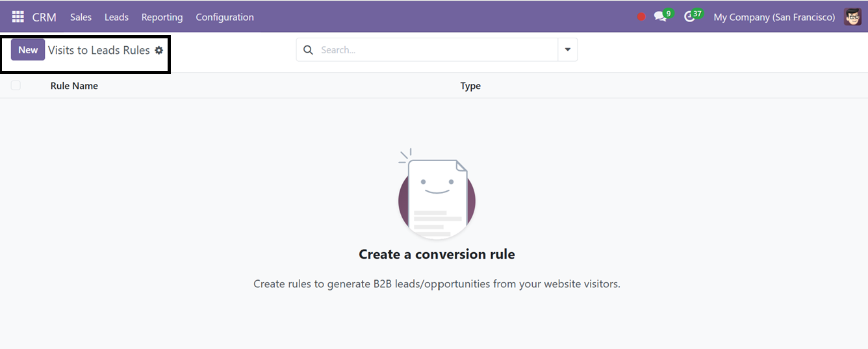
Task: Open company switcher My Company (San Francisco)
Action: pos(774,17)
